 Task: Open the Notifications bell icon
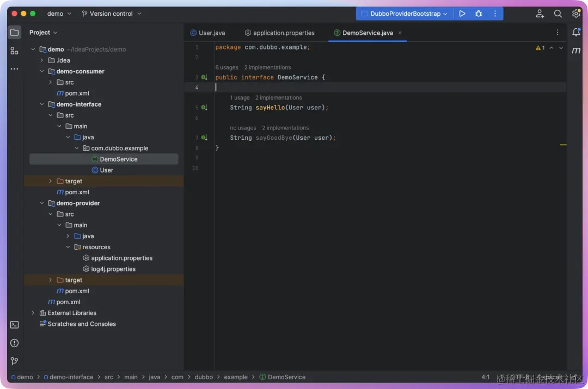point(576,33)
